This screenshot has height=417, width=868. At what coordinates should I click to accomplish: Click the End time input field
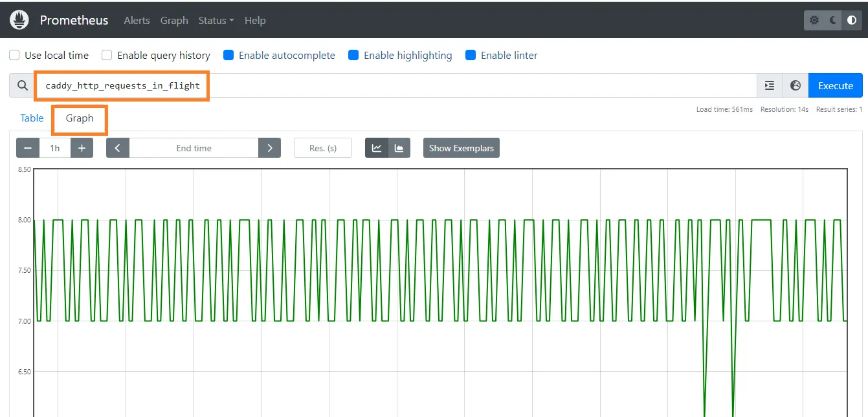tap(194, 148)
